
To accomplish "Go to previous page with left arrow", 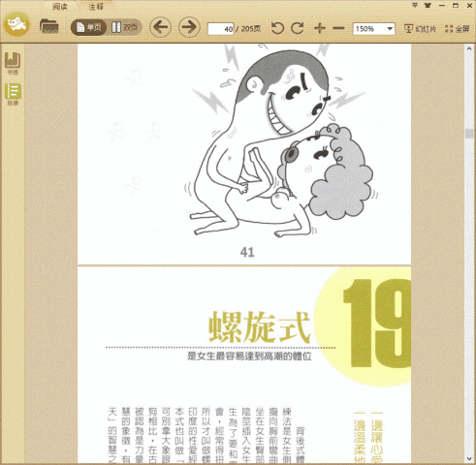I will 160,27.
